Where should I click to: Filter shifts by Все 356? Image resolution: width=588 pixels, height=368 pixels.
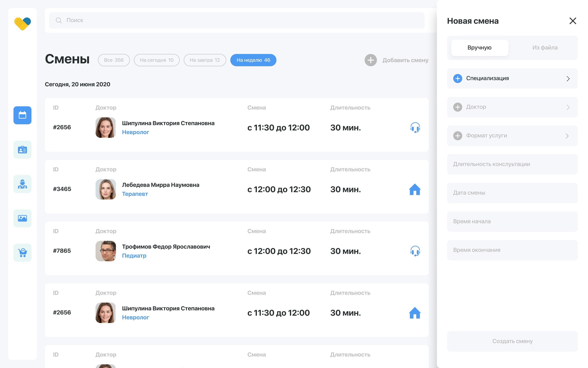coord(114,60)
